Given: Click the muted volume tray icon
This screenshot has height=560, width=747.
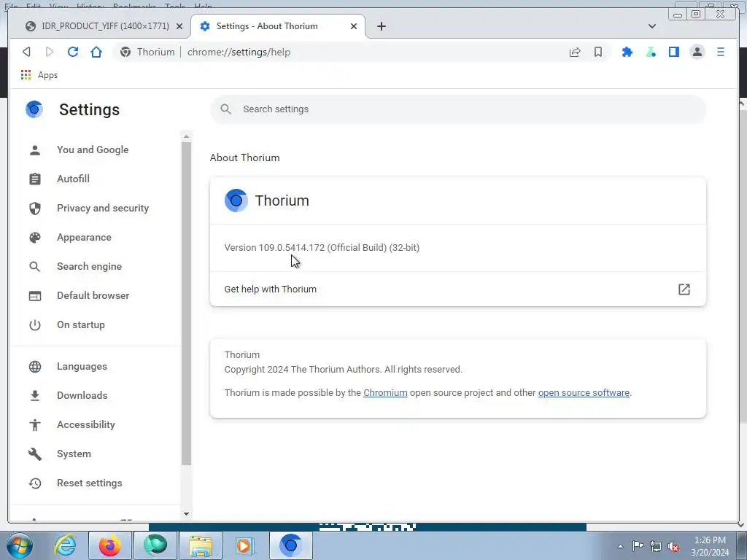Looking at the screenshot, I should [673, 547].
